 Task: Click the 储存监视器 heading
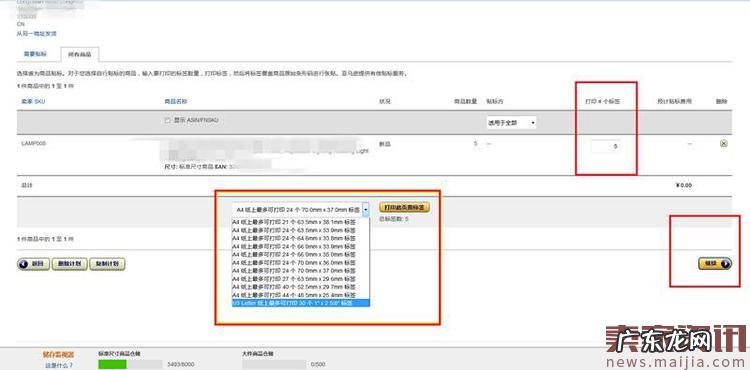click(x=58, y=355)
